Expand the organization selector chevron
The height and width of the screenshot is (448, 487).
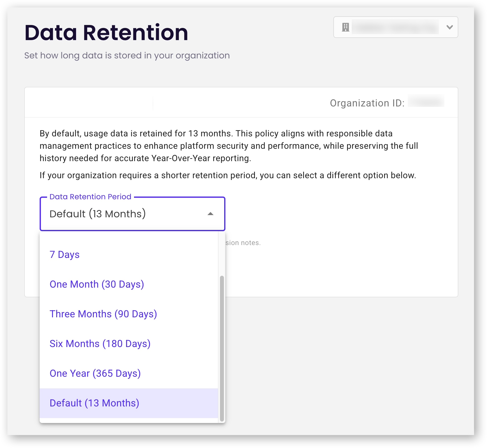pyautogui.click(x=450, y=27)
